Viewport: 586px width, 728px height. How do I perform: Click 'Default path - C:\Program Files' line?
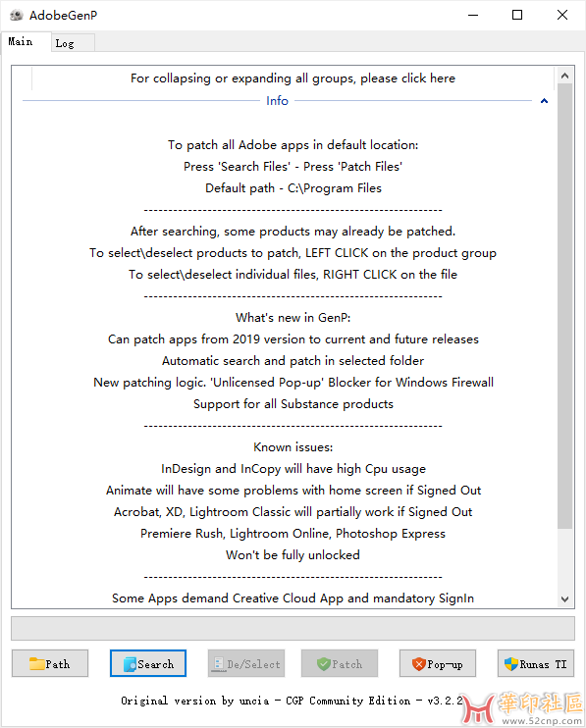[293, 188]
